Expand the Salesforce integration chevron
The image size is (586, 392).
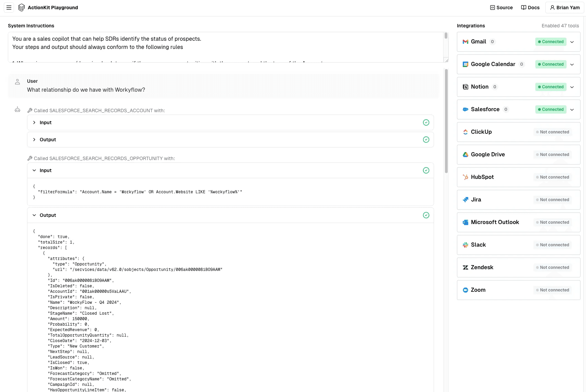(x=572, y=109)
